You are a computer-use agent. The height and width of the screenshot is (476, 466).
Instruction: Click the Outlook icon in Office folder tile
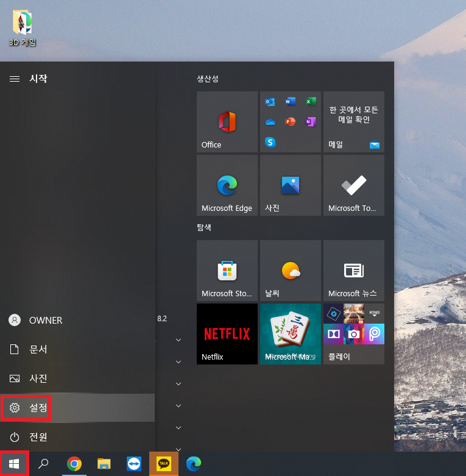tap(270, 102)
